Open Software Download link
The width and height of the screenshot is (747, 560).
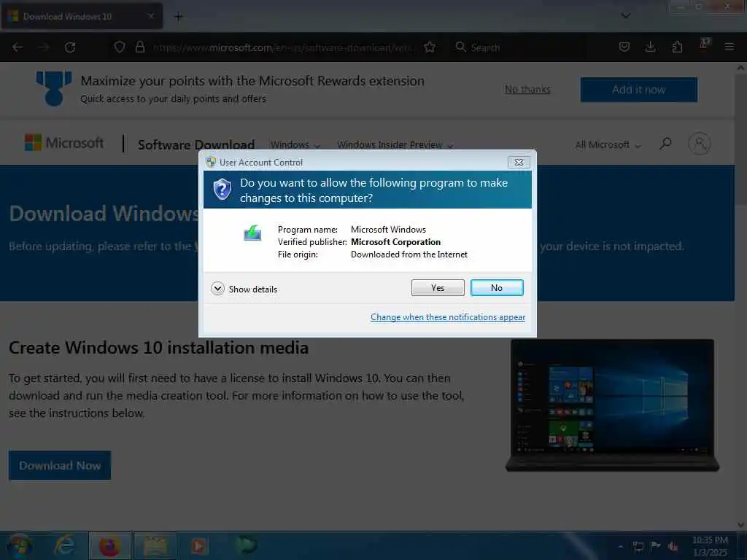tap(196, 144)
